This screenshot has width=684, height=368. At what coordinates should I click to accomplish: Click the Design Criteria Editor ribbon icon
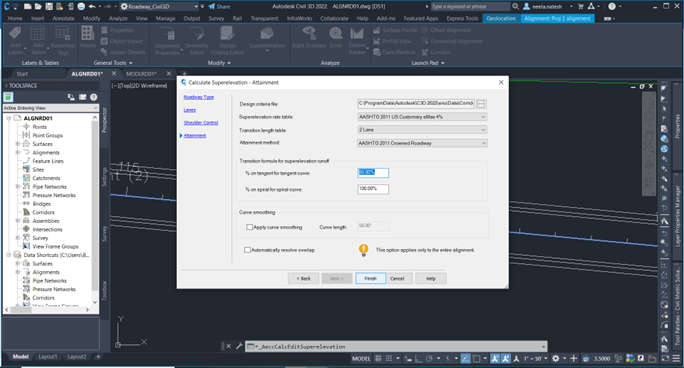click(x=227, y=34)
